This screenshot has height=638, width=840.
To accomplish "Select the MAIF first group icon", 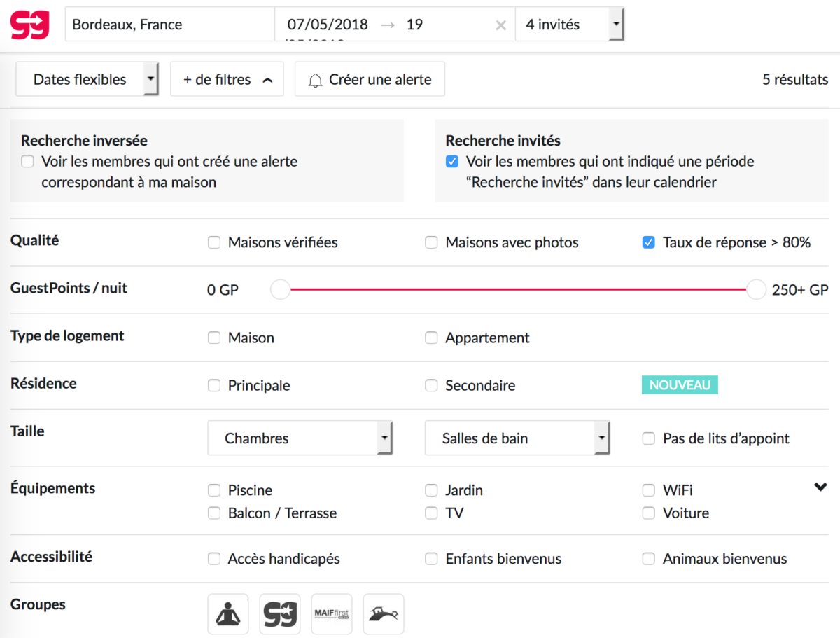I will (332, 614).
